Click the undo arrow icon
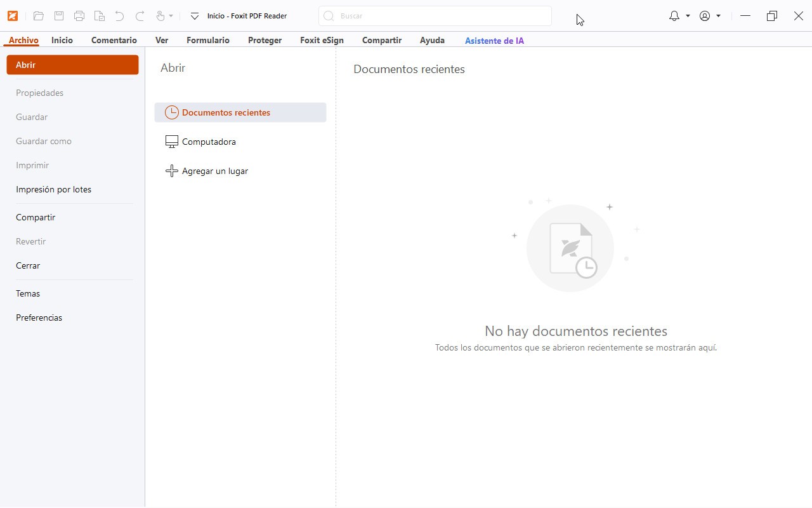Screen dimensions: 812x508 pos(119,16)
